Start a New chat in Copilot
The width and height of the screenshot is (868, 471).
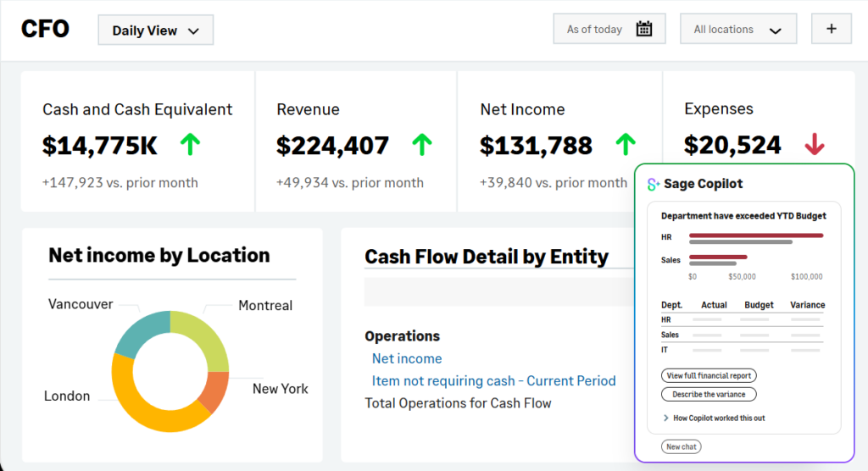[x=681, y=446]
